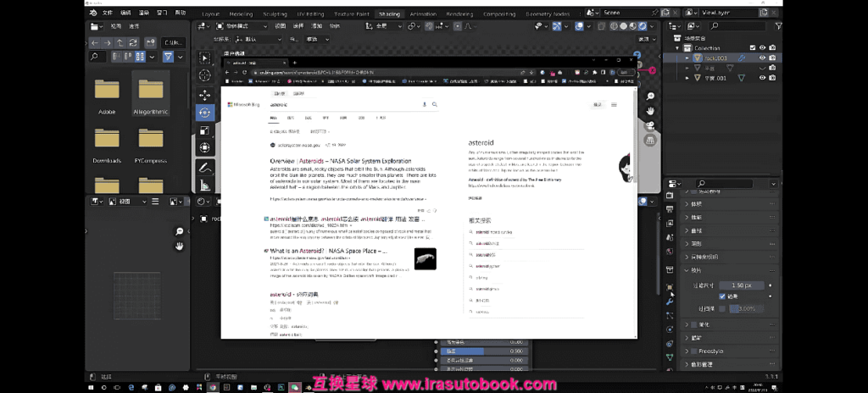Select wireframe viewport shading mode
This screenshot has width=868, height=393.
[x=614, y=26]
